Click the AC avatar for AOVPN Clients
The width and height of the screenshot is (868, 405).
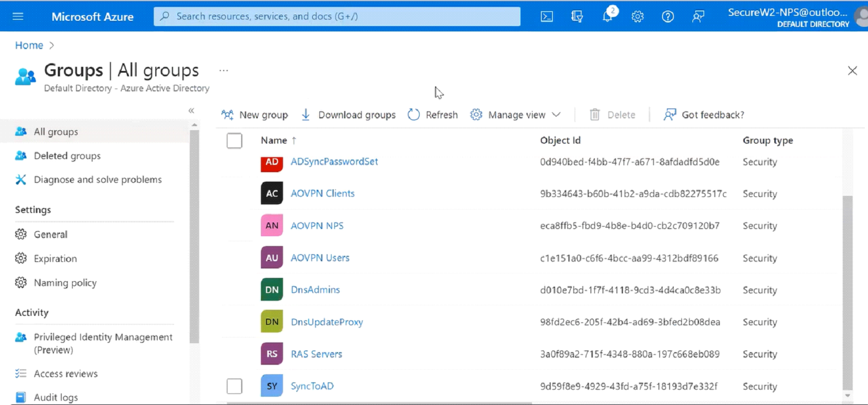(x=272, y=193)
